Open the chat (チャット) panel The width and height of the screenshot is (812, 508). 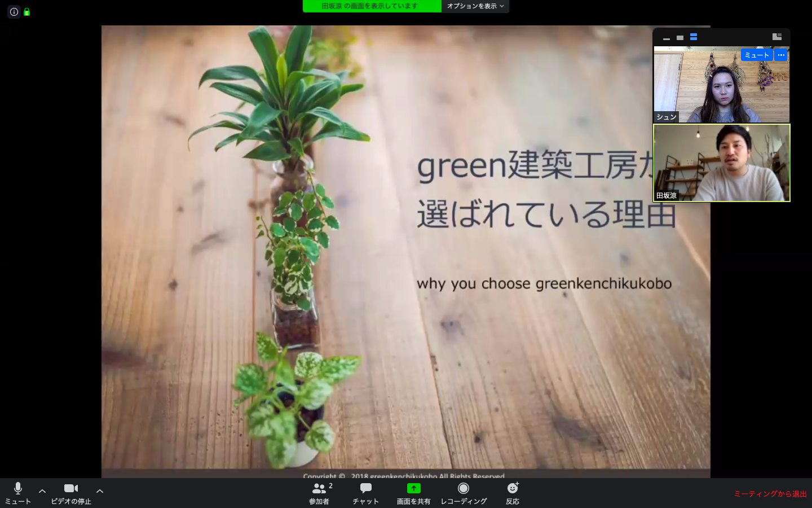(x=365, y=489)
